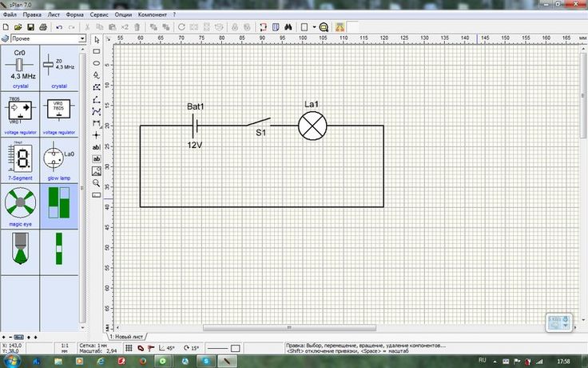Click the La1 lamp symbol in the schematic
The image size is (588, 368).
click(x=312, y=126)
